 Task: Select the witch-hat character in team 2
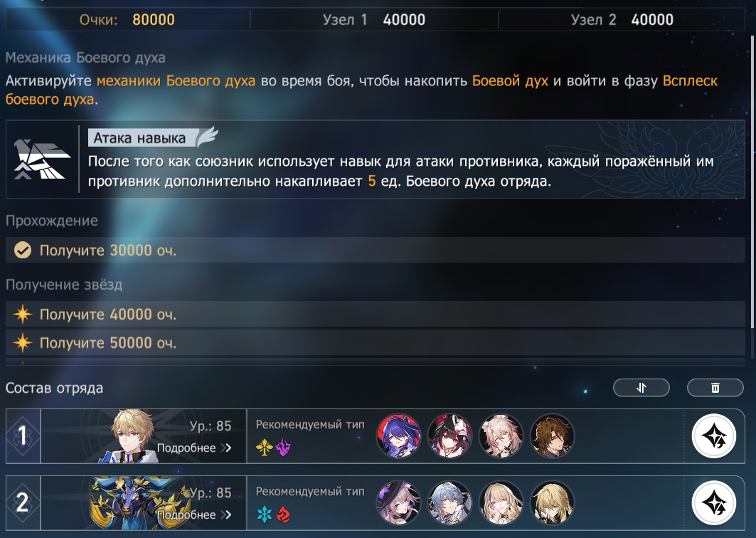(398, 503)
